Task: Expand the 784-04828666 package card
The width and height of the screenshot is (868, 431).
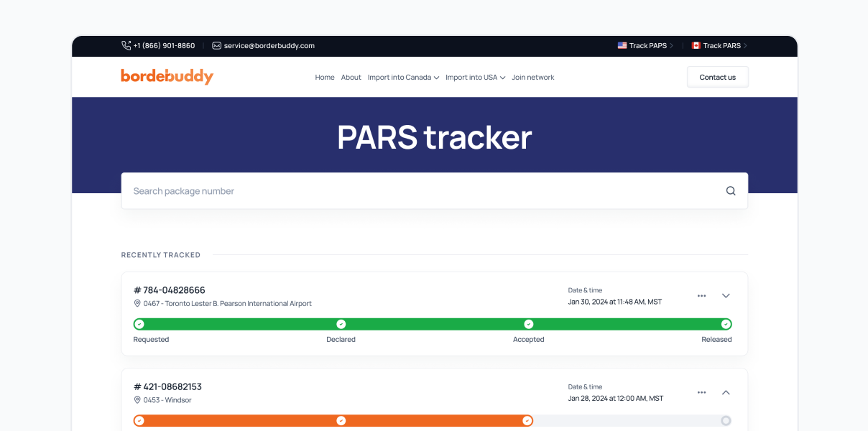Action: tap(726, 296)
